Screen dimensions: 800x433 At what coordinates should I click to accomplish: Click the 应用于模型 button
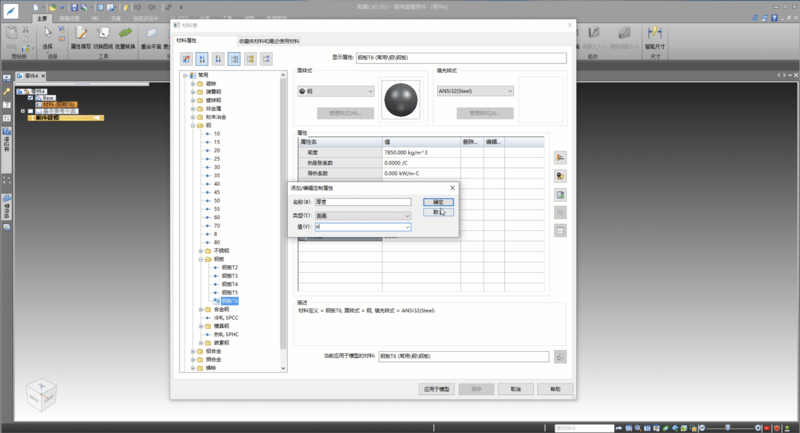[439, 388]
